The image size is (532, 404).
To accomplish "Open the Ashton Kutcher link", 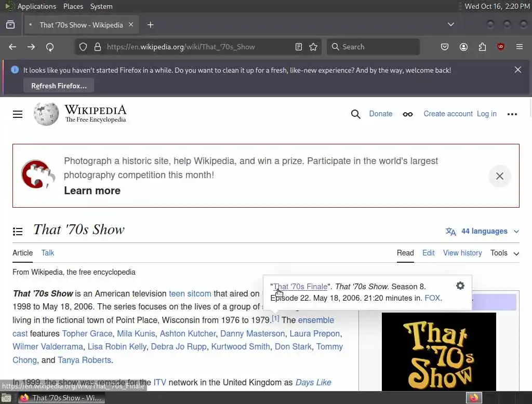I will 188,333.
